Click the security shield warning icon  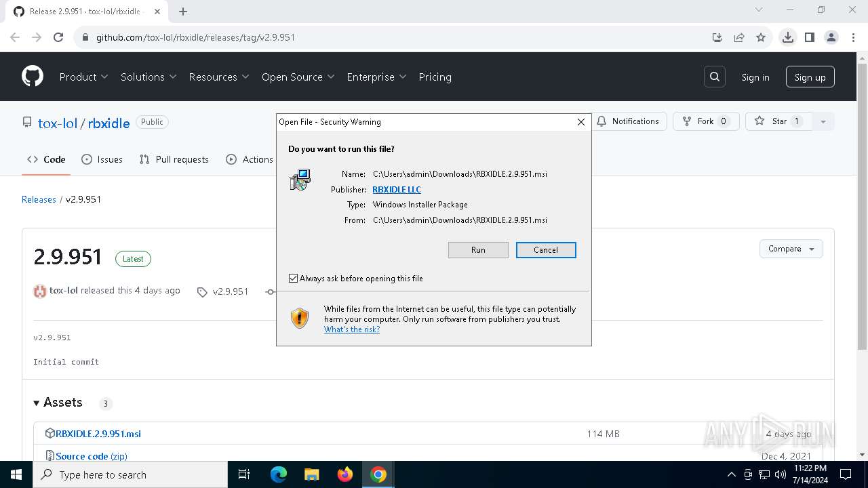tap(300, 318)
